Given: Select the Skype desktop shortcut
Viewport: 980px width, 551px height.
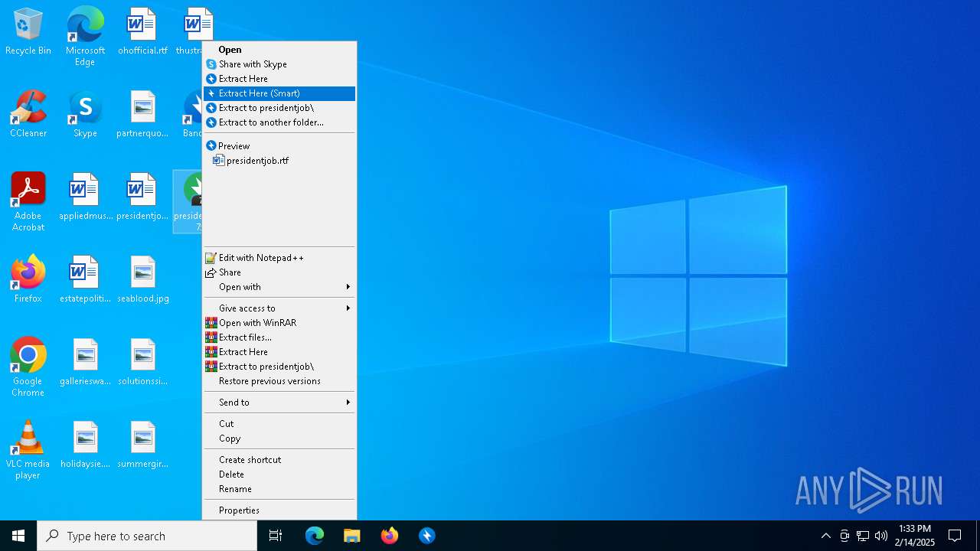Looking at the screenshot, I should 85,115.
